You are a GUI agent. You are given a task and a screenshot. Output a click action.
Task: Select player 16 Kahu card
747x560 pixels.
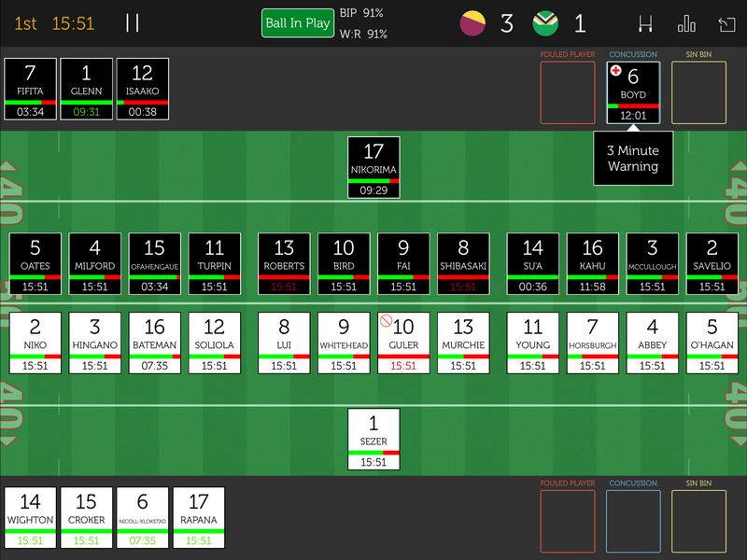pyautogui.click(x=593, y=264)
